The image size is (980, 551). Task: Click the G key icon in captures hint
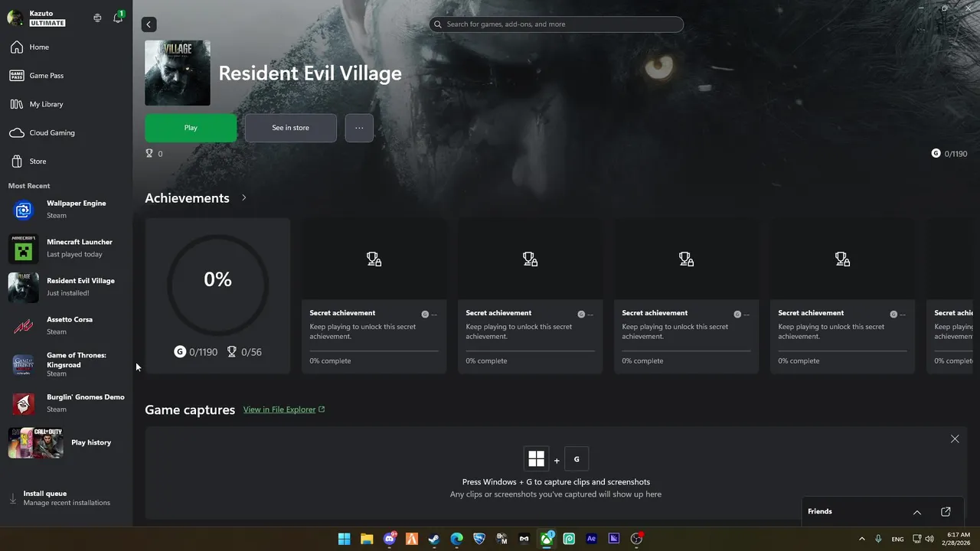(577, 459)
